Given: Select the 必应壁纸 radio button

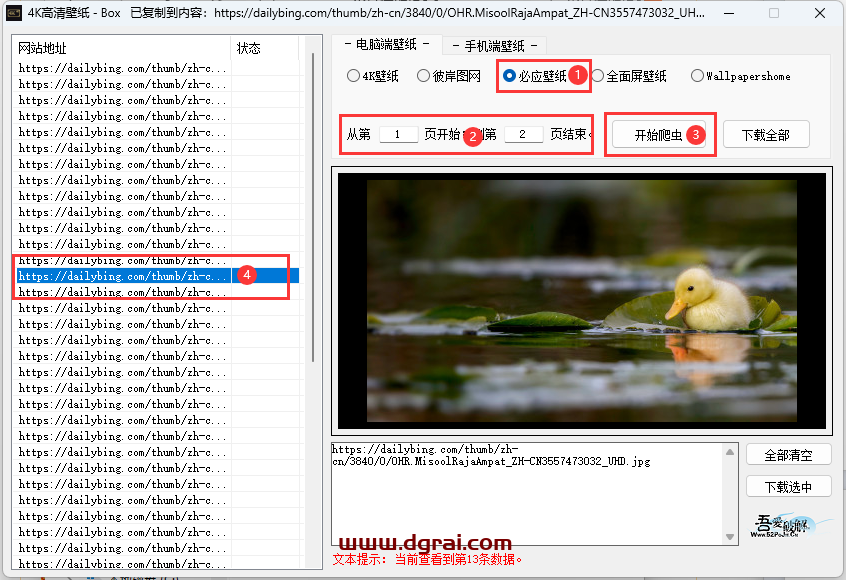Looking at the screenshot, I should (510, 76).
